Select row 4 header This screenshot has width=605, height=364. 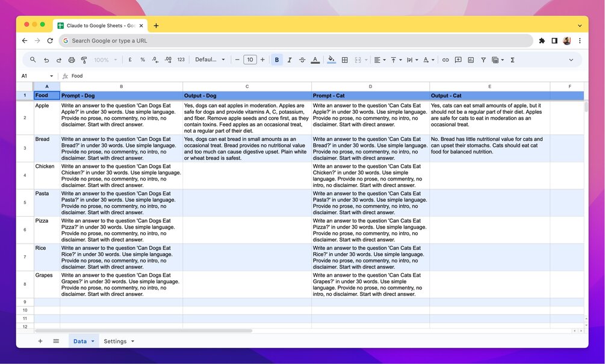coord(25,176)
